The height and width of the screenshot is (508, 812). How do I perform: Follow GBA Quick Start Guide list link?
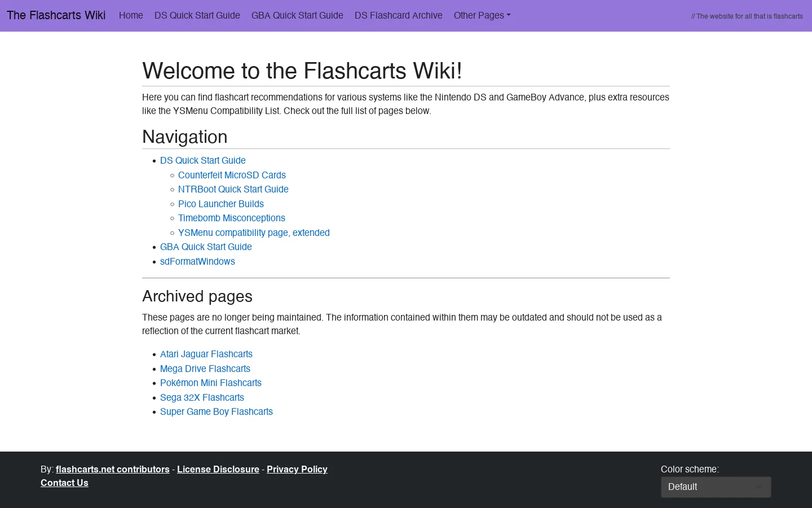pyautogui.click(x=206, y=247)
